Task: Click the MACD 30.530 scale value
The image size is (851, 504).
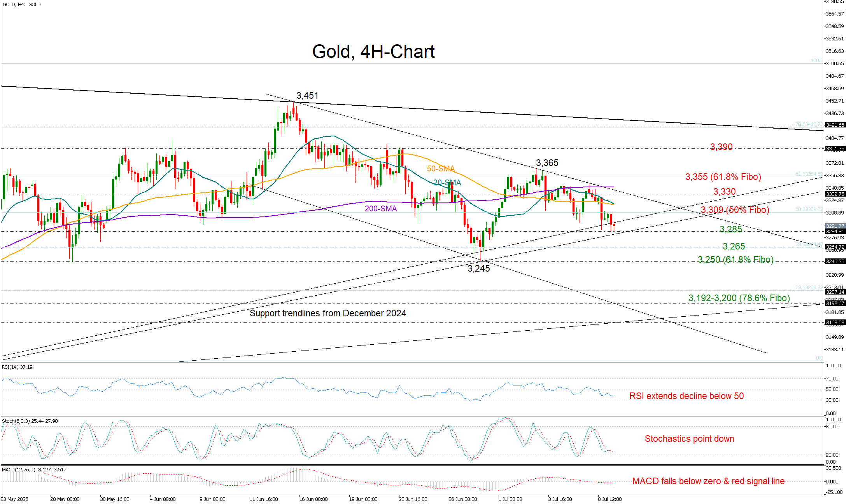Action: (x=833, y=468)
